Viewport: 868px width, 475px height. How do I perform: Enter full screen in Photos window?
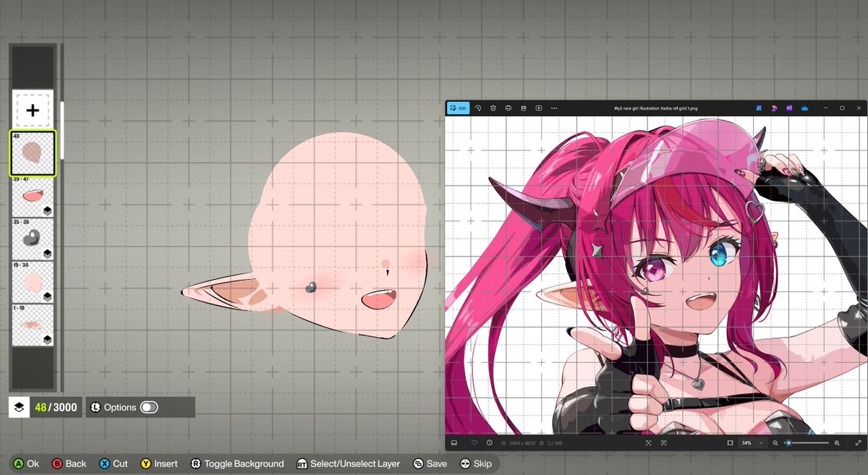click(x=857, y=442)
